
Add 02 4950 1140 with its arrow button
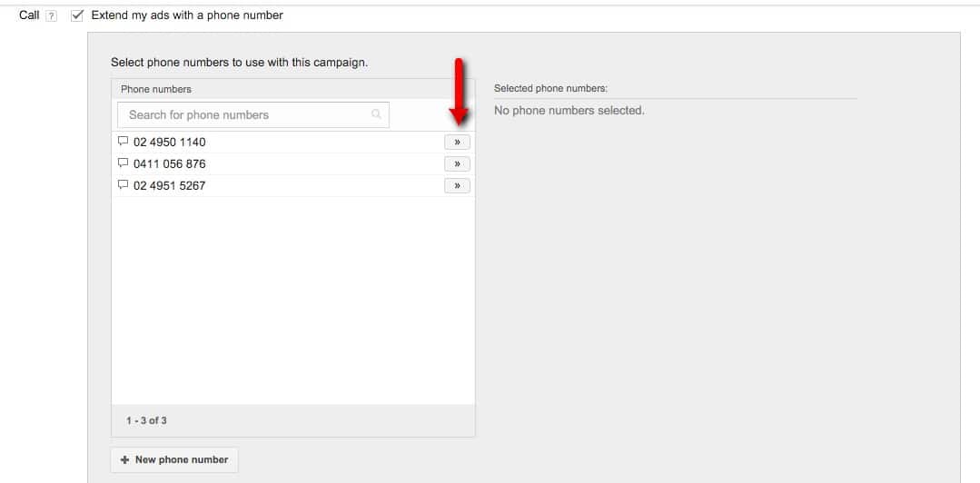point(458,143)
